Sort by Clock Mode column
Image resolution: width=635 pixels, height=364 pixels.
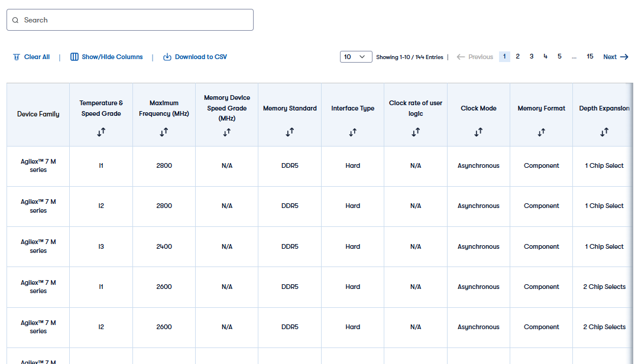click(x=478, y=132)
